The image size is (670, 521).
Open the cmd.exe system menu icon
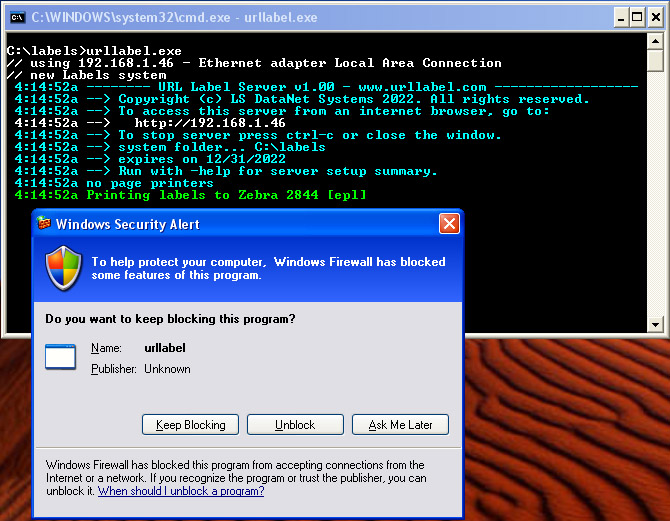click(x=18, y=18)
